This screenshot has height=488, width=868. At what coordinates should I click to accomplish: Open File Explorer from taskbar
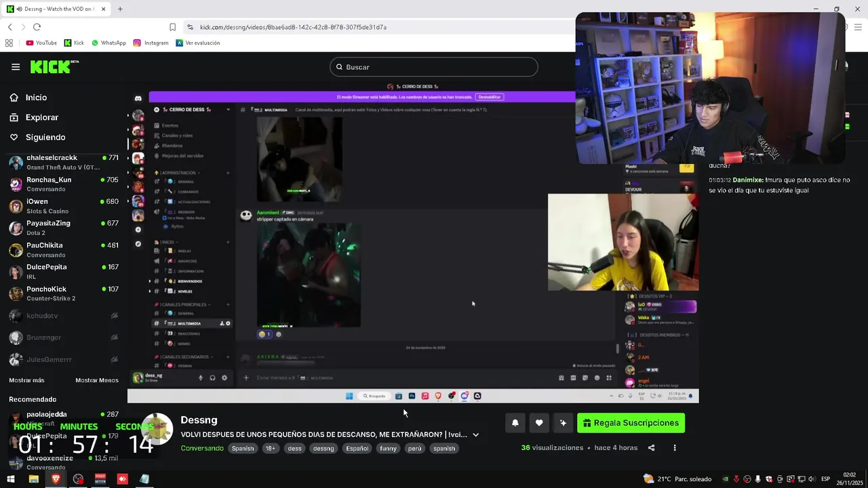[33, 479]
